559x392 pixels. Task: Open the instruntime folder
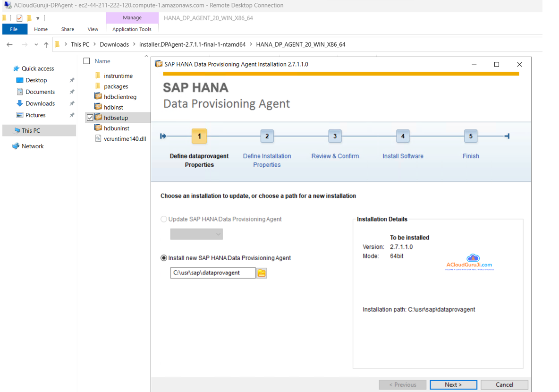(118, 76)
